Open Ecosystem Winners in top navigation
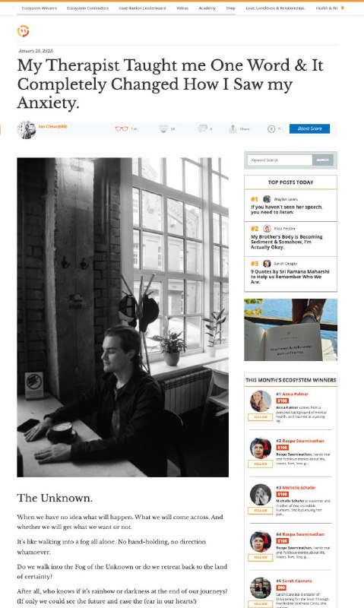 [39, 8]
